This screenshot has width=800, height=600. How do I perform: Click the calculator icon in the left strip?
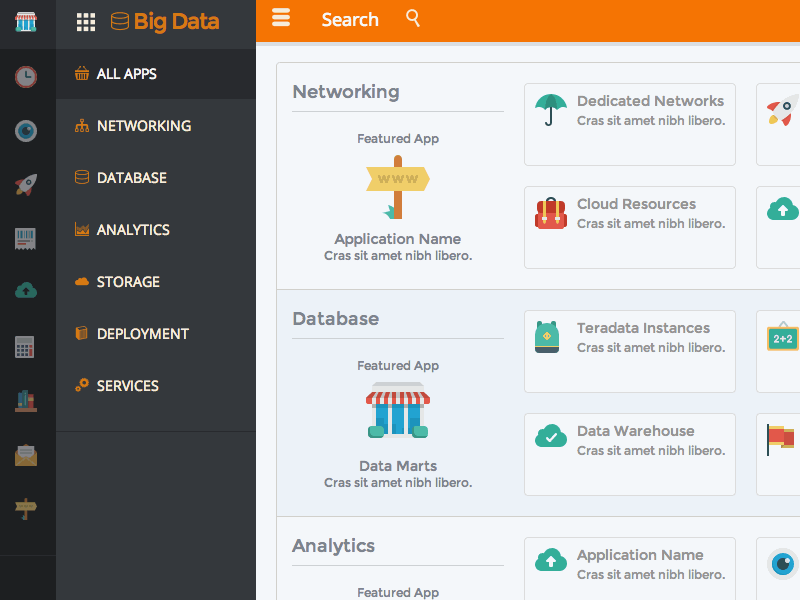pos(26,347)
